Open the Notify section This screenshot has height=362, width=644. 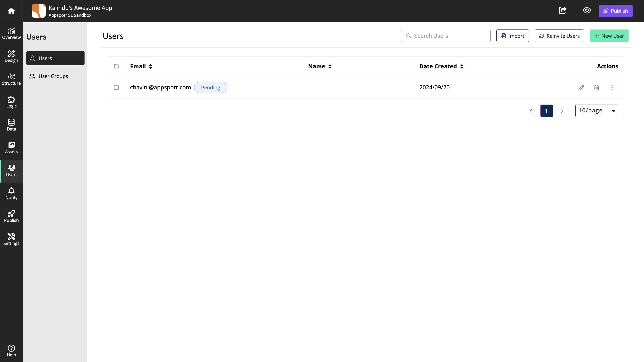click(x=11, y=194)
